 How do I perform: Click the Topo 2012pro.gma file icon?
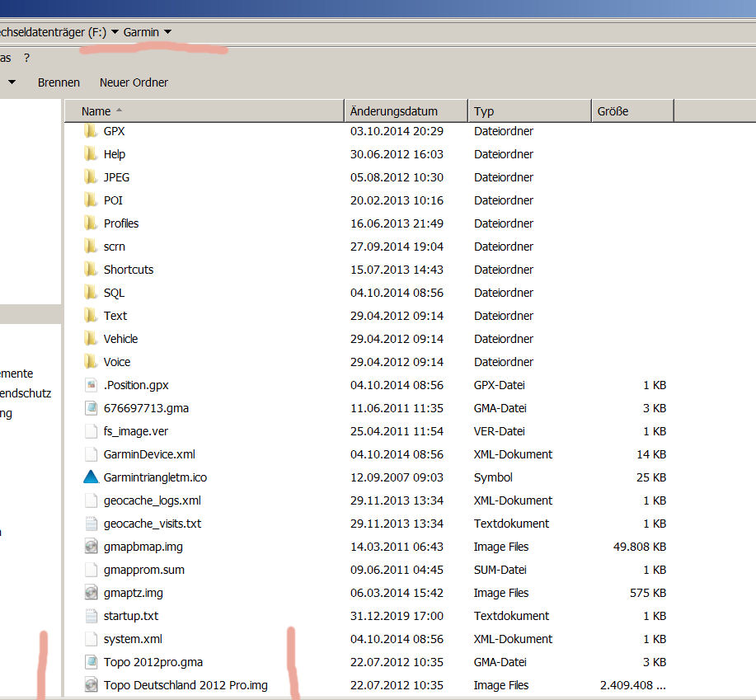coord(91,662)
